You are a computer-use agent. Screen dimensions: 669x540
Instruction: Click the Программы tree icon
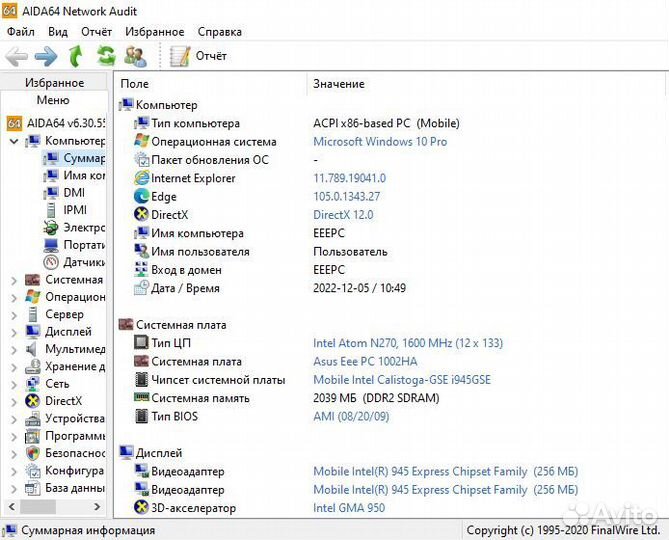[x=32, y=436]
